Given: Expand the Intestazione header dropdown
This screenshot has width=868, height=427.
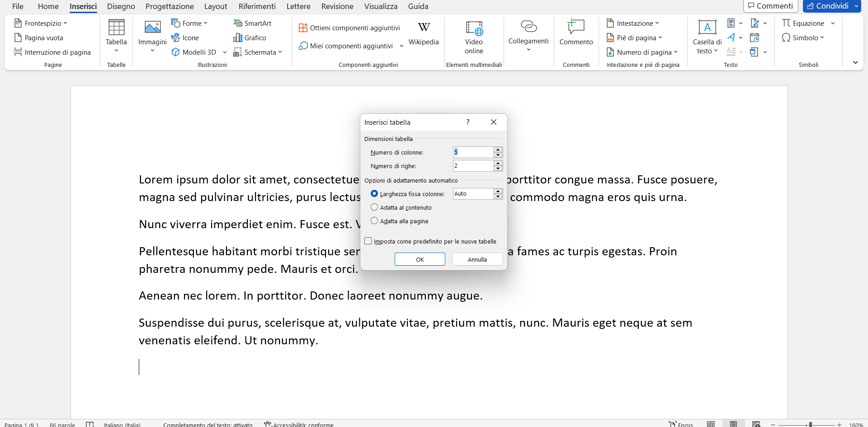Looking at the screenshot, I should tap(633, 23).
